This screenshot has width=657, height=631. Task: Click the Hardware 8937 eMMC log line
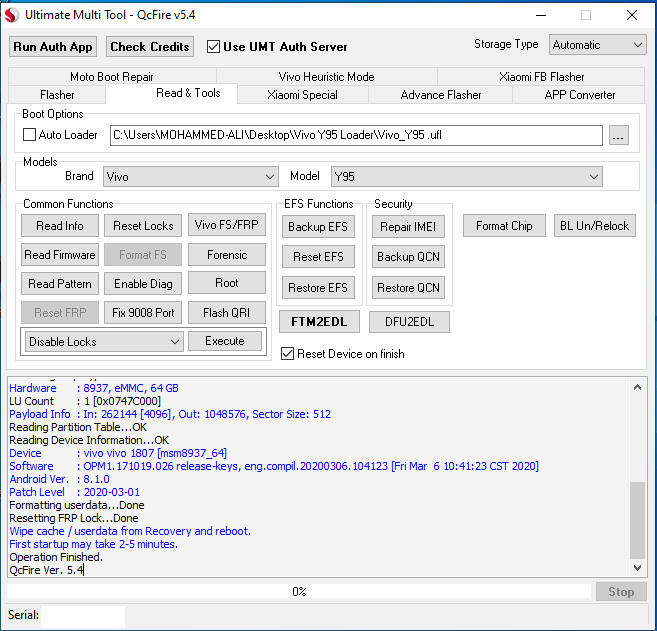tap(94, 388)
